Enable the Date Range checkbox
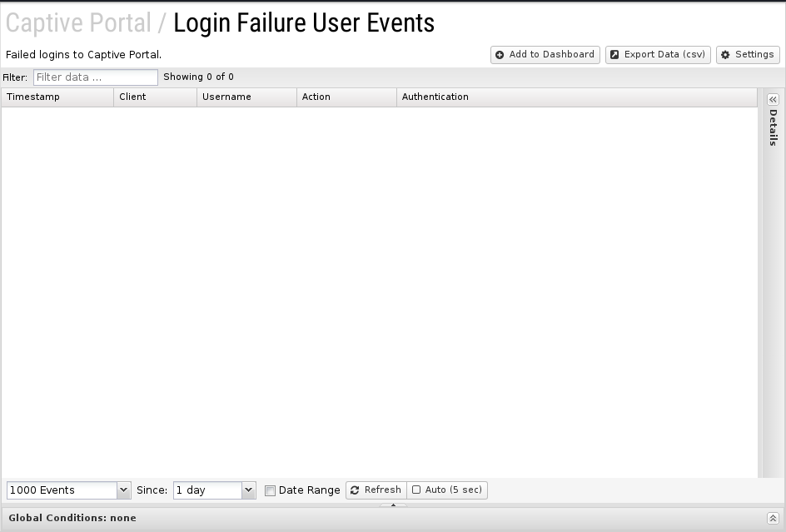The image size is (786, 532). [270, 490]
